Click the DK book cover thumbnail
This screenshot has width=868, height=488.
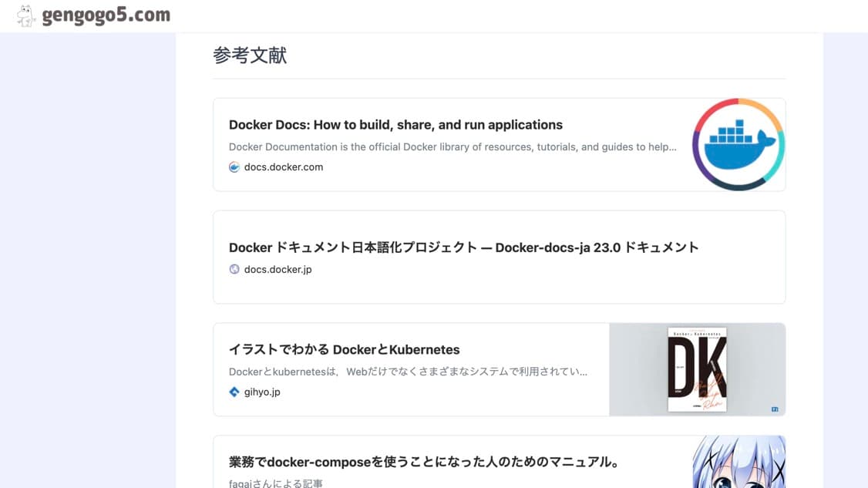tap(697, 369)
